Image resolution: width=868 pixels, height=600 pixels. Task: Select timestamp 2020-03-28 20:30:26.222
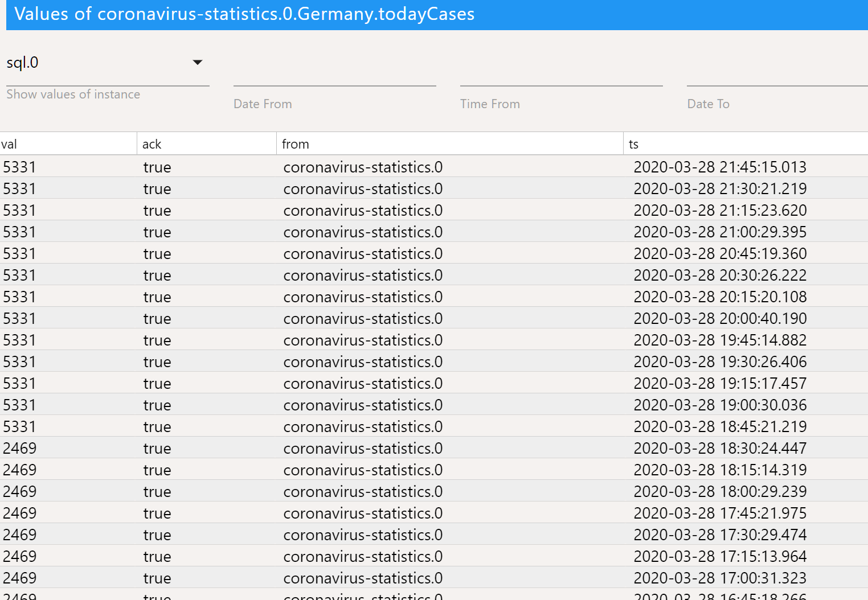[x=720, y=275]
